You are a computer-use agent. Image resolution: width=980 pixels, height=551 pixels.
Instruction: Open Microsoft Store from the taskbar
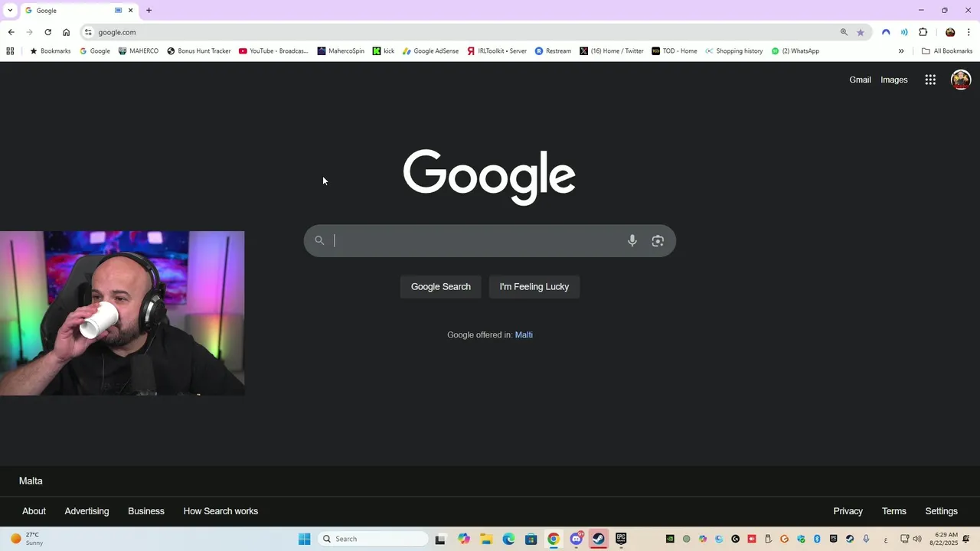pyautogui.click(x=531, y=539)
